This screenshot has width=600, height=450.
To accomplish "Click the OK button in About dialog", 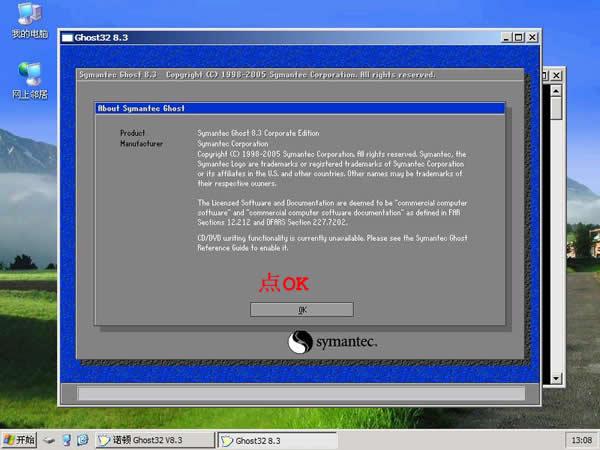I will 302,310.
